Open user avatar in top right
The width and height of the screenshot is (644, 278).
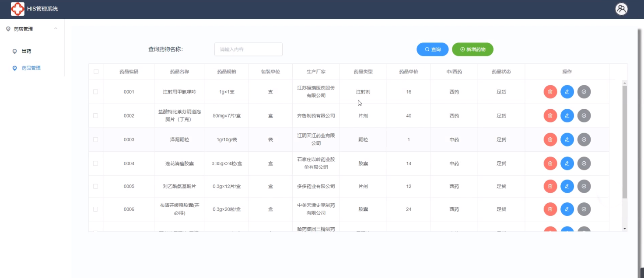pyautogui.click(x=621, y=9)
